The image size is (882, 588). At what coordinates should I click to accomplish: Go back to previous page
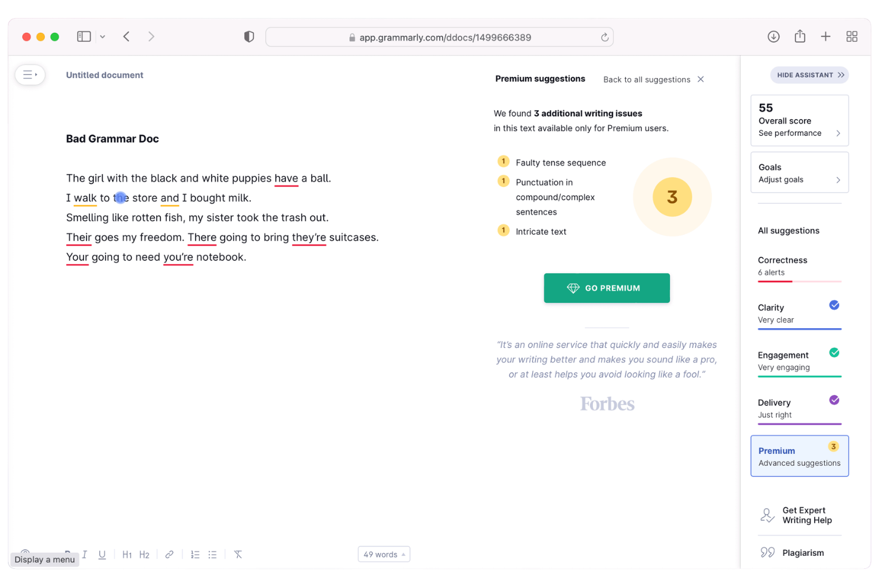(126, 36)
